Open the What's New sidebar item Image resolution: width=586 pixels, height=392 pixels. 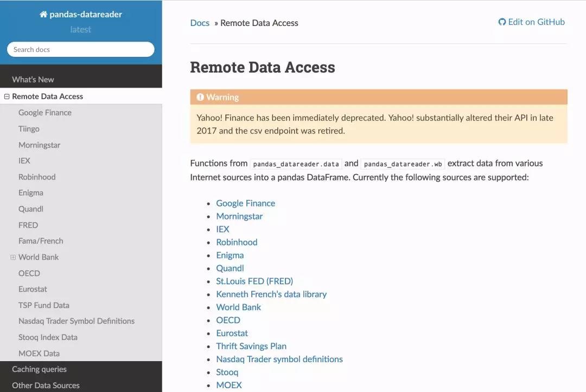33,80
